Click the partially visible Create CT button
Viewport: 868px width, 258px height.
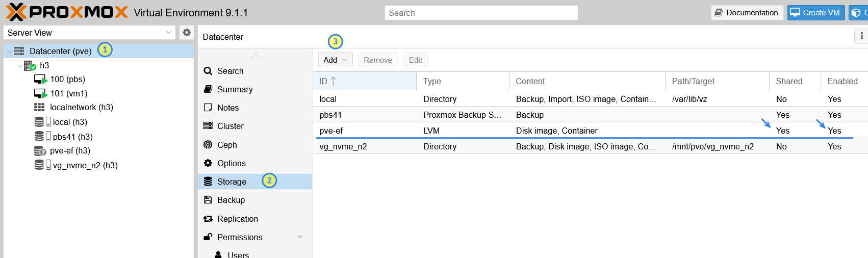point(859,13)
